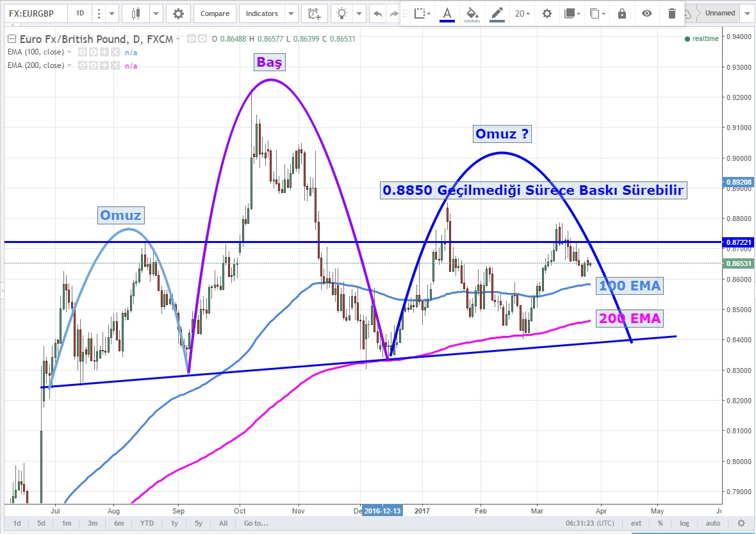Viewport: 756px width, 534px height.
Task: Click the undo arrow
Action: click(378, 13)
